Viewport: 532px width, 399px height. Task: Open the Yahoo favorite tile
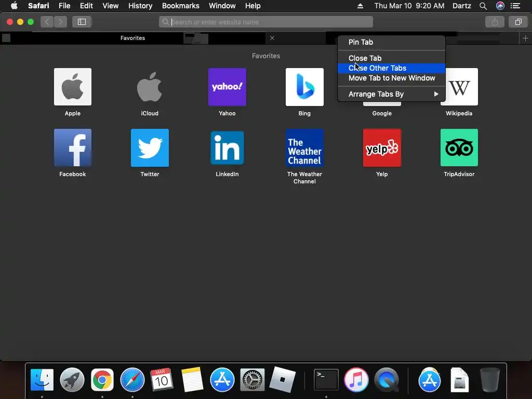point(227,87)
